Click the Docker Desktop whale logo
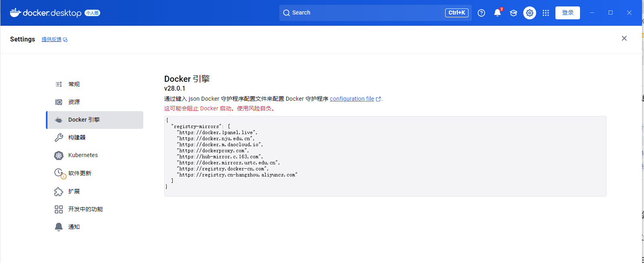The image size is (644, 263). (x=15, y=12)
